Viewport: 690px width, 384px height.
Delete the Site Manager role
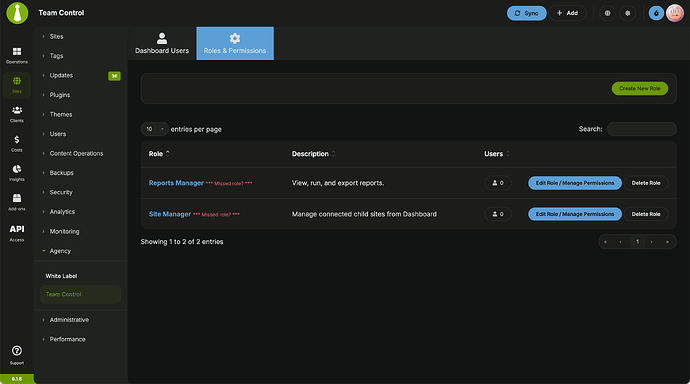(646, 214)
